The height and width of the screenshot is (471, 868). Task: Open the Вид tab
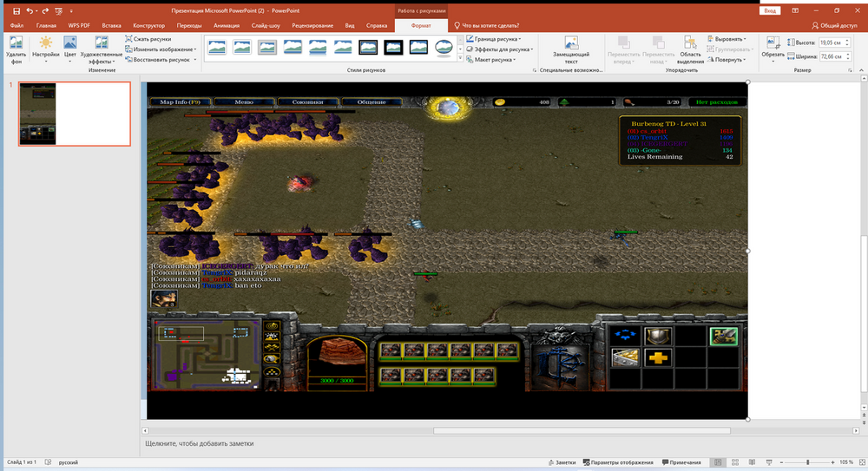point(350,25)
